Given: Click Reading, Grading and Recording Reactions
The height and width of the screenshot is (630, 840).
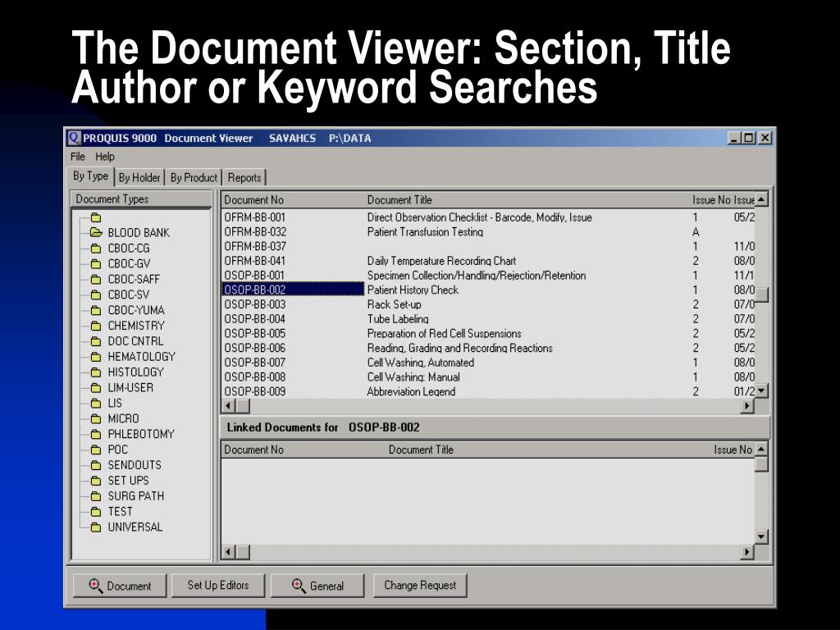Looking at the screenshot, I should coord(459,348).
